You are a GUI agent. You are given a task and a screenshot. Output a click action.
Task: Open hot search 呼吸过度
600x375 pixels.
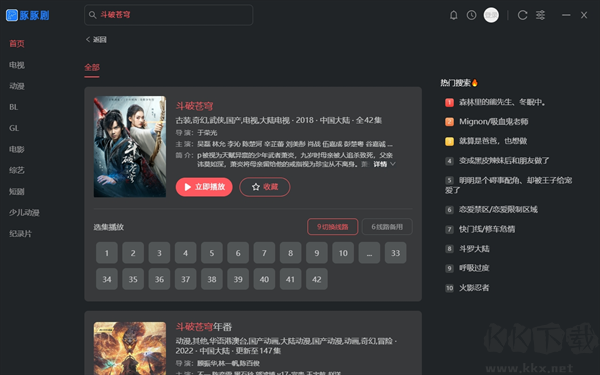click(474, 268)
